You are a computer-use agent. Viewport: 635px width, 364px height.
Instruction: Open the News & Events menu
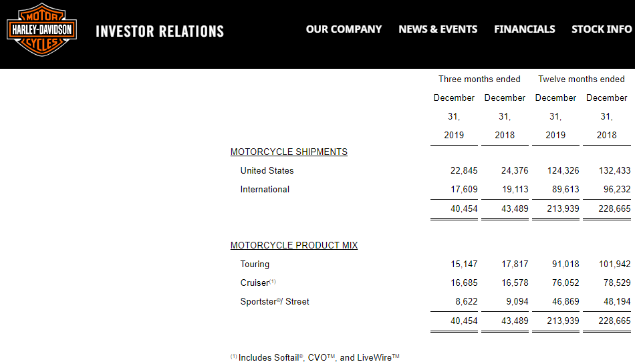438,29
